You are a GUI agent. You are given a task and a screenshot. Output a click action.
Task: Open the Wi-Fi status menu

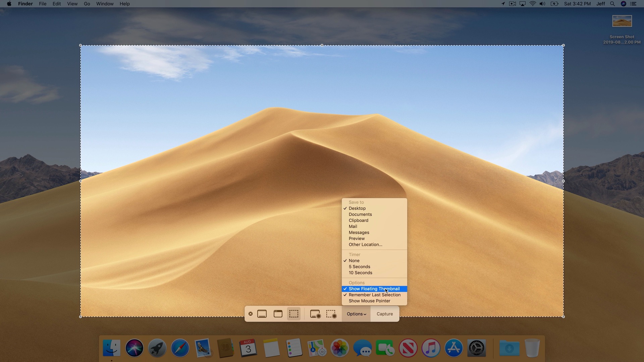tap(533, 4)
